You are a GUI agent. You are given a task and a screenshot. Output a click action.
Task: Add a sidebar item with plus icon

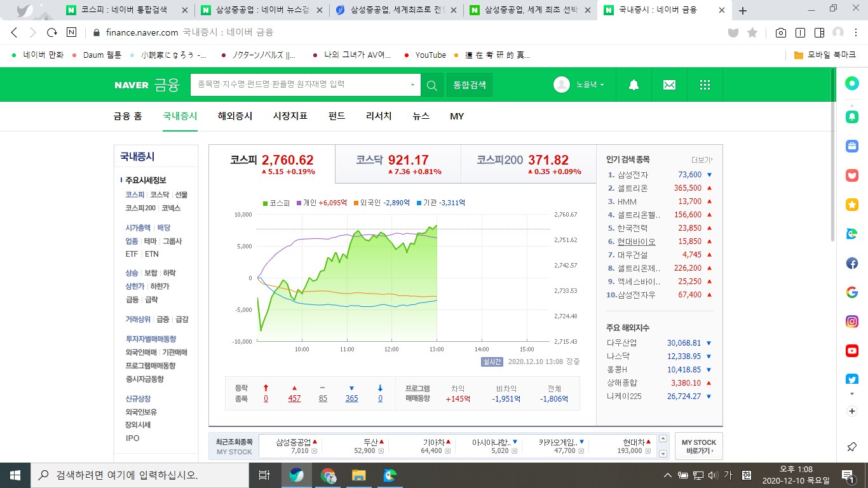[x=852, y=411]
